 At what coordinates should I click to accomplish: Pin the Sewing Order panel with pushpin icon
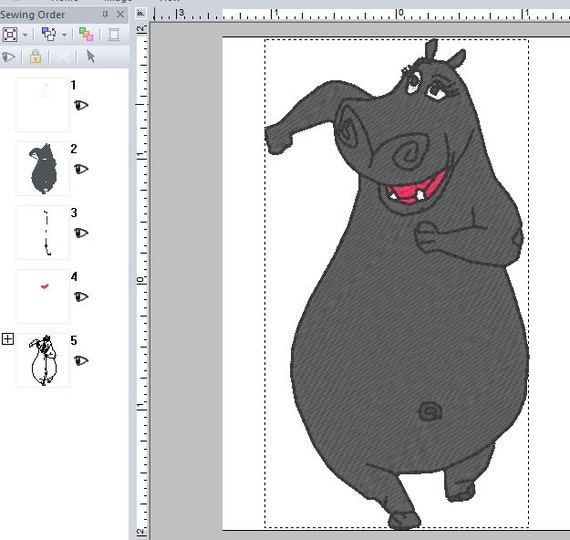tap(105, 15)
